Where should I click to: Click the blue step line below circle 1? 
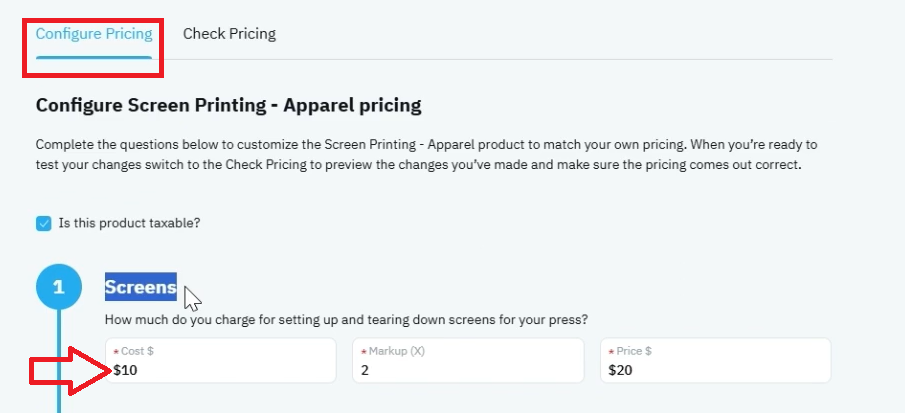tap(59, 361)
